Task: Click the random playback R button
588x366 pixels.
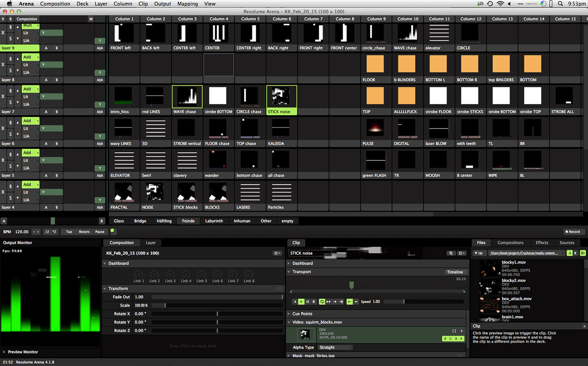Action: (x=314, y=302)
